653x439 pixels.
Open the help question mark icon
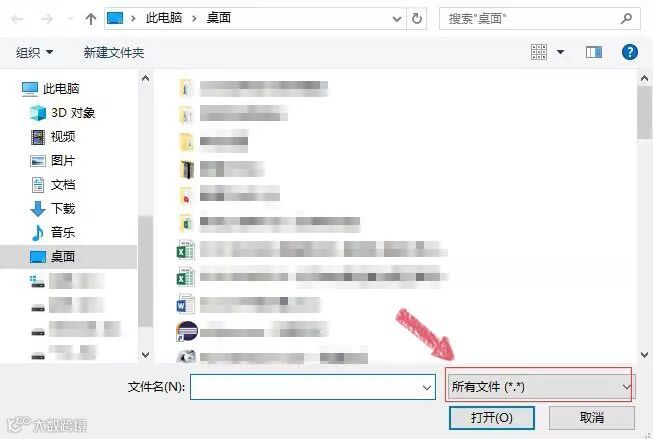click(630, 52)
